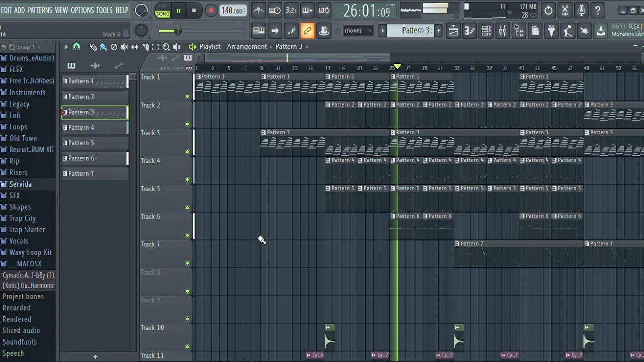Mute Track 1 with its green dot
644x362 pixels.
[x=187, y=96]
